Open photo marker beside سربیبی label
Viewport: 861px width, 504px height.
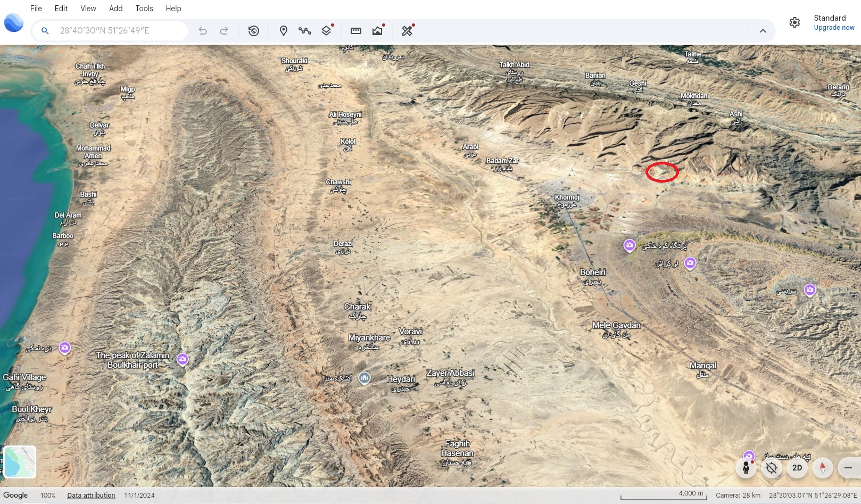coord(810,290)
